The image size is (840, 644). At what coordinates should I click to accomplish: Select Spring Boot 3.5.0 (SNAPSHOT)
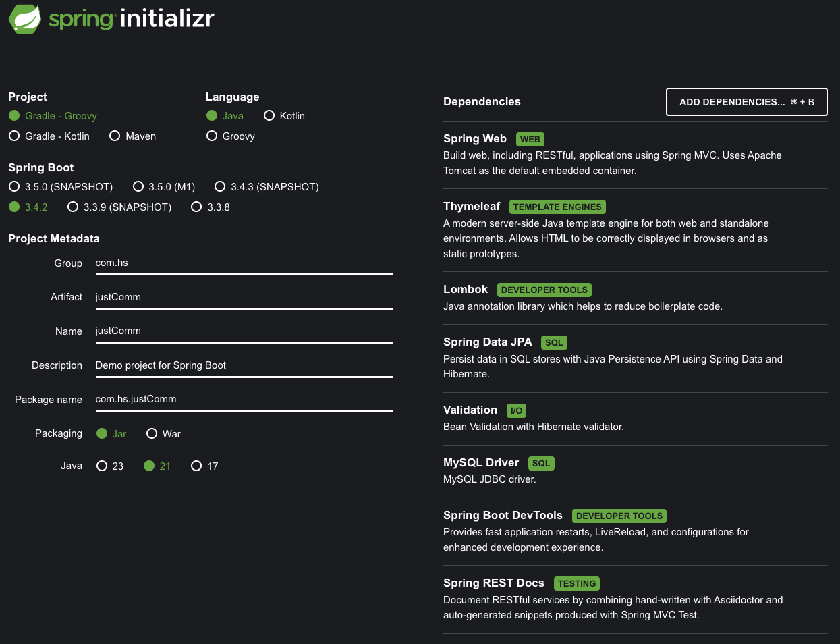point(61,187)
